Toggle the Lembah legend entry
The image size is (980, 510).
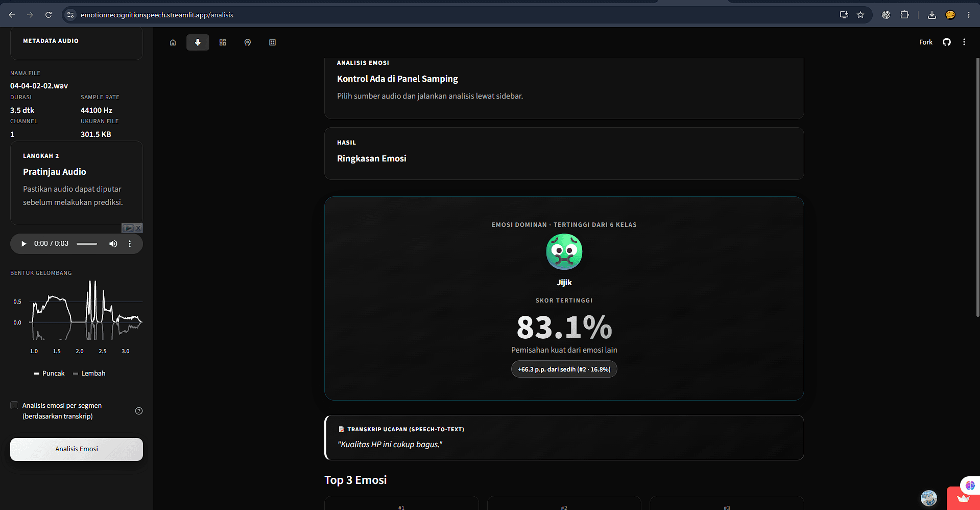(x=89, y=374)
